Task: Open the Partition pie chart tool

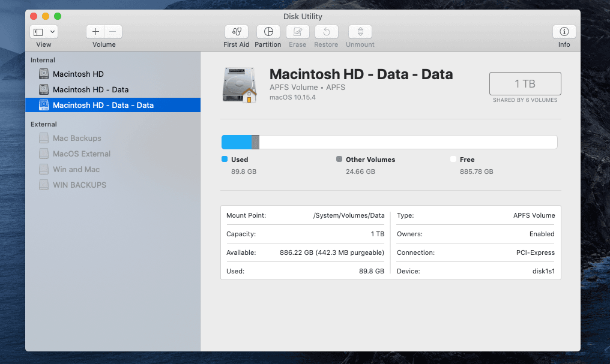Action: pos(268,32)
